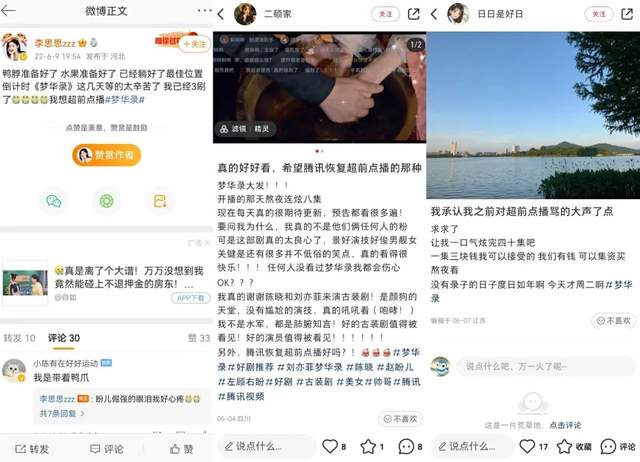Click the 说点什么吧 comment input field
The width and height of the screenshot is (640, 462).
[x=545, y=366]
